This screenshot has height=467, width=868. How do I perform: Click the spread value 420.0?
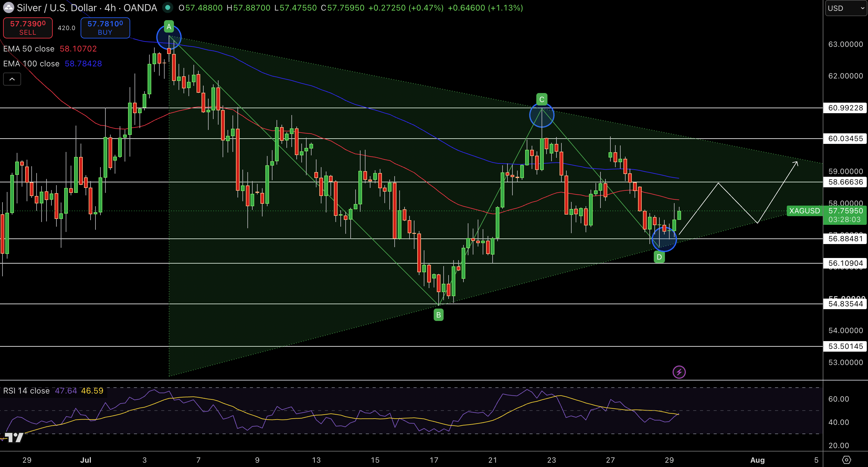point(66,28)
